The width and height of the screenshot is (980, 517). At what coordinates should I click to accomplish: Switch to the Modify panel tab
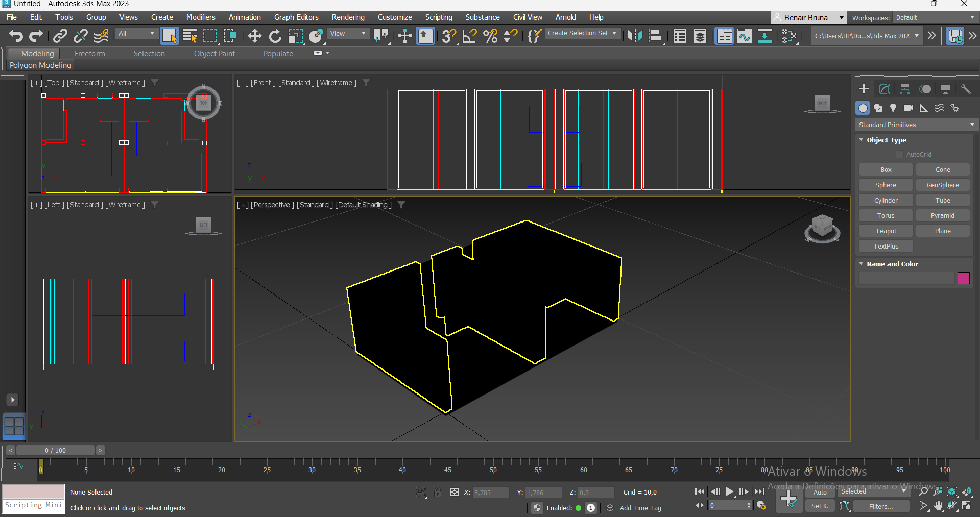click(884, 89)
